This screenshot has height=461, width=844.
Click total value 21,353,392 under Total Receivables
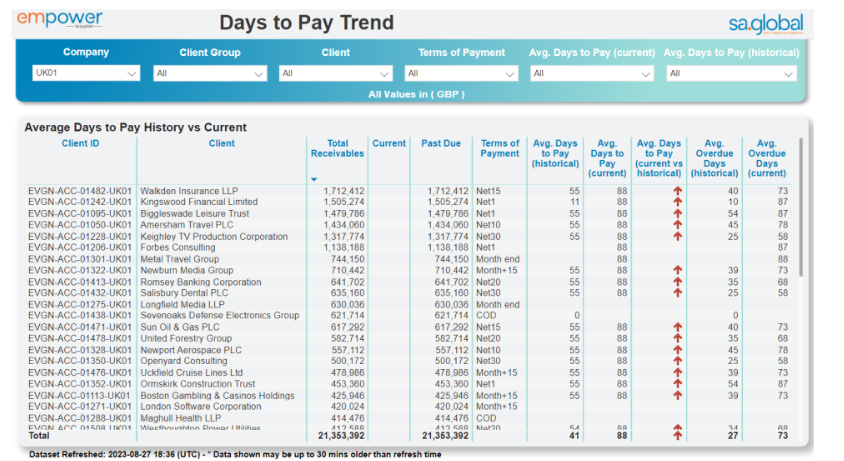tap(341, 435)
